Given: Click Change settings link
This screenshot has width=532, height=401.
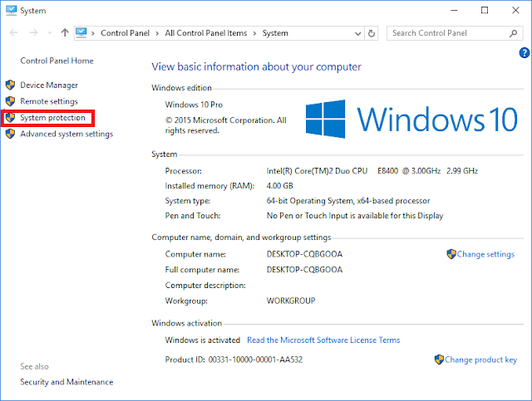Looking at the screenshot, I should pos(485,254).
